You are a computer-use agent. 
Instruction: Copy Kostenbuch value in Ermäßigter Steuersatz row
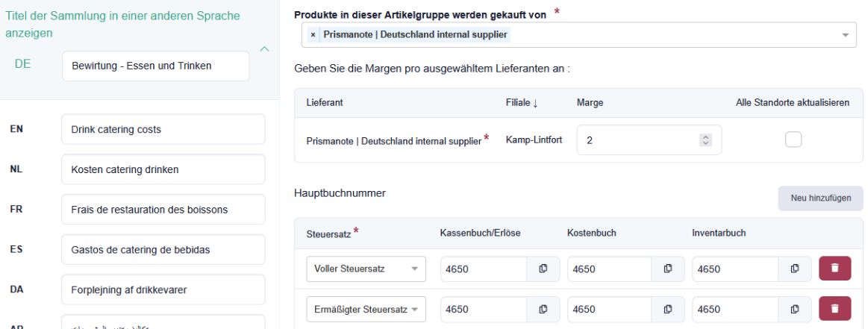click(669, 309)
